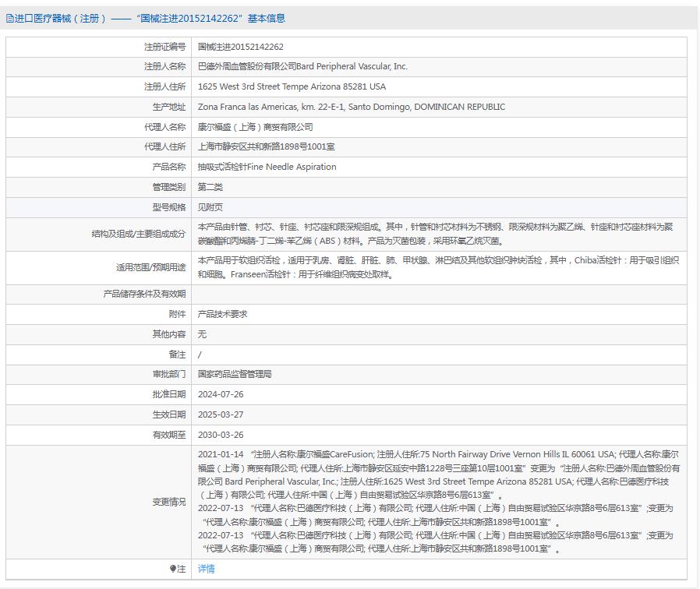
Task: Click the 附件 value 产品技术要求
Action: point(222,314)
